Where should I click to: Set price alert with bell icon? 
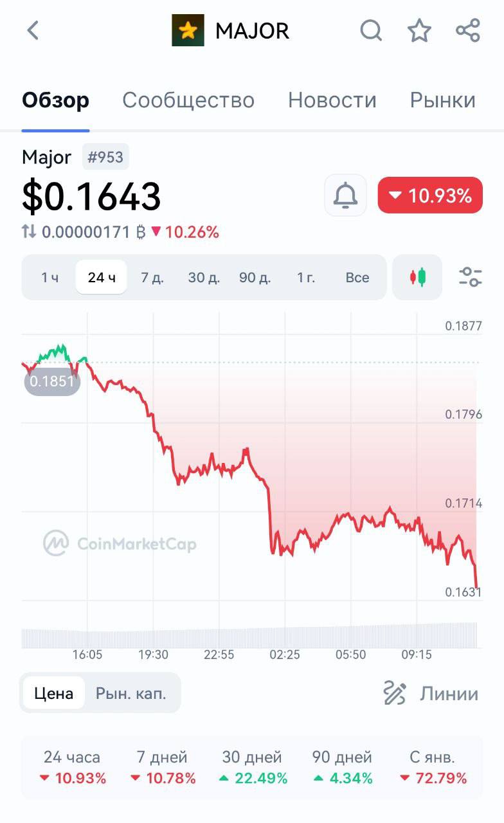click(346, 195)
